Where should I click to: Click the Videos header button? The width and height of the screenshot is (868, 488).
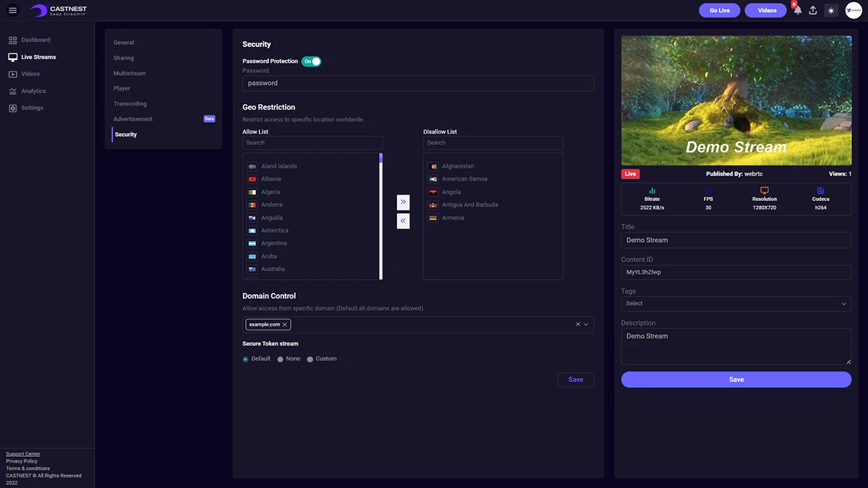pyautogui.click(x=766, y=10)
